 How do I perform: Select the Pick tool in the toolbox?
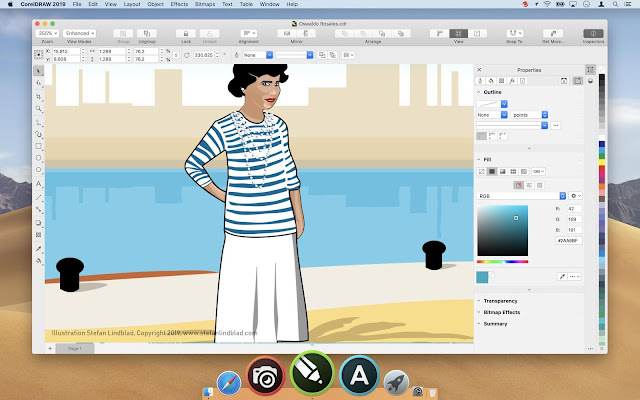[x=39, y=71]
